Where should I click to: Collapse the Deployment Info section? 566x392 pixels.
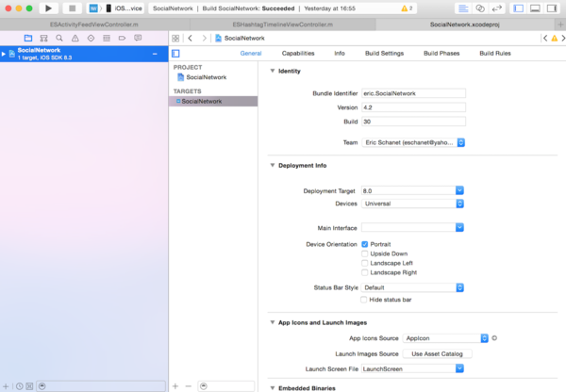273,166
